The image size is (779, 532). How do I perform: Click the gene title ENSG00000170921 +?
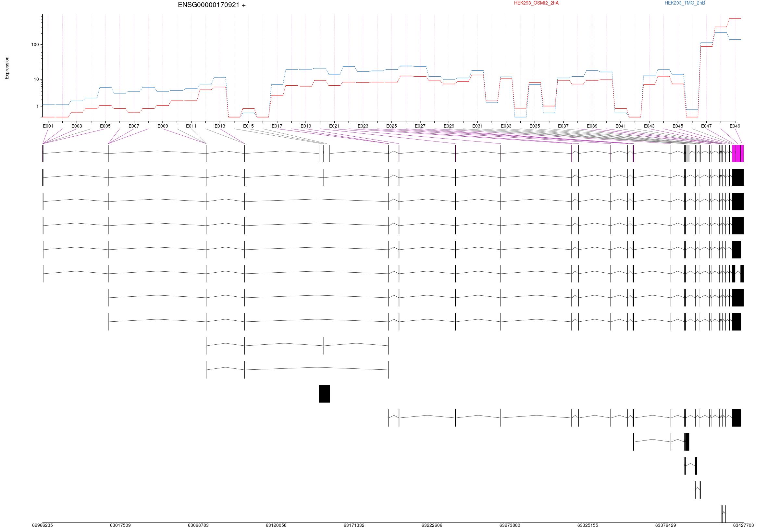[212, 5]
